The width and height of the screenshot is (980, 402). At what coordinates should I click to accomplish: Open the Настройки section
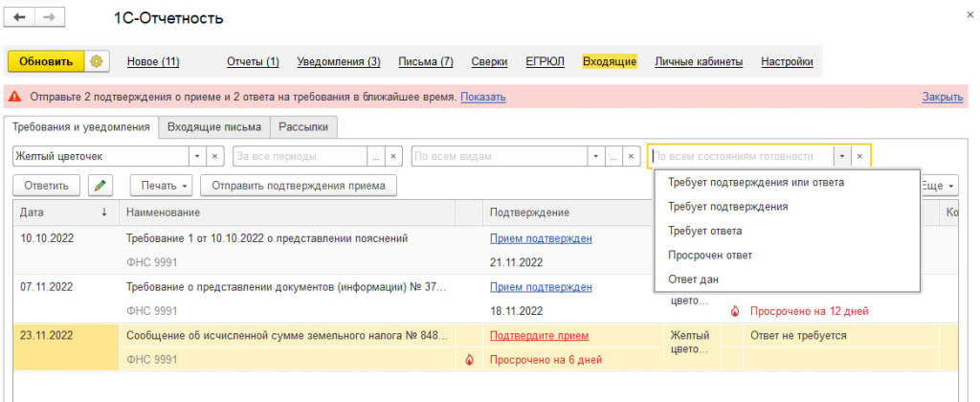coord(787,62)
